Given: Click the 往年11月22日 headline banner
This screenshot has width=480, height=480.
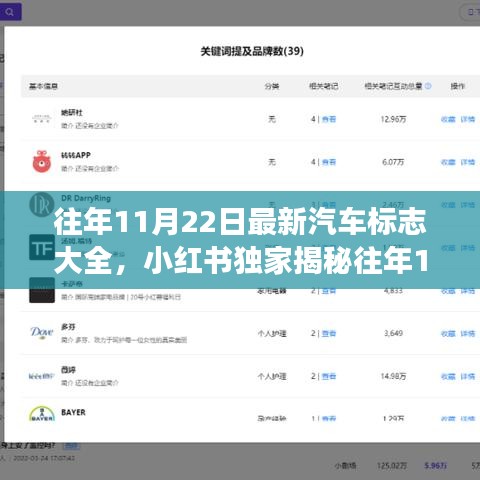Looking at the screenshot, I should [240, 240].
